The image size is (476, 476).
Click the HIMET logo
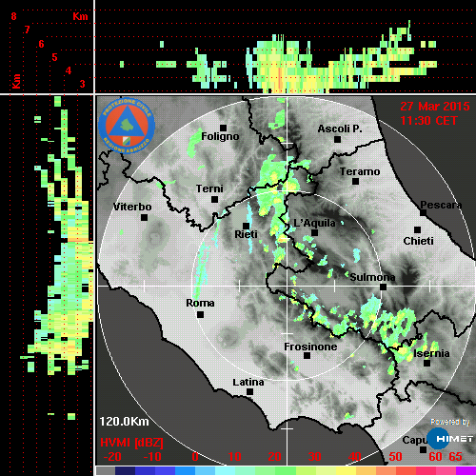pyautogui.click(x=449, y=439)
